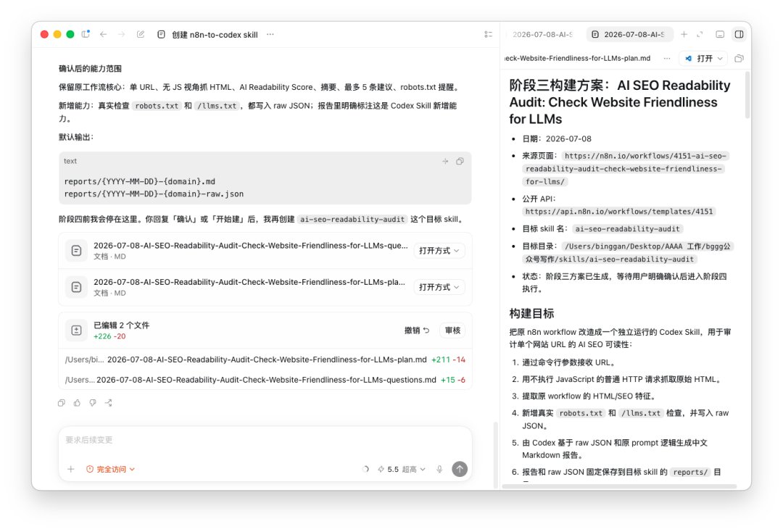The width and height of the screenshot is (783, 532).
Task: Open the three-dots menu beside chat title
Action: click(270, 35)
